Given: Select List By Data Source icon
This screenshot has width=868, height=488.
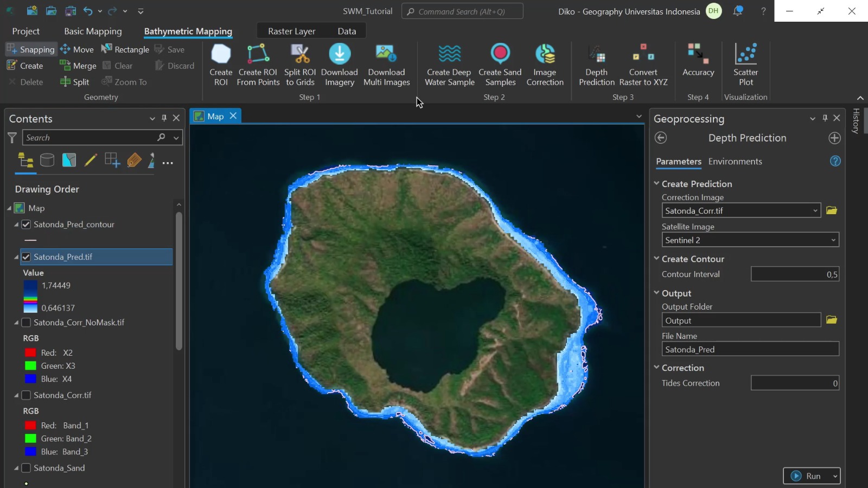Looking at the screenshot, I should 47,160.
